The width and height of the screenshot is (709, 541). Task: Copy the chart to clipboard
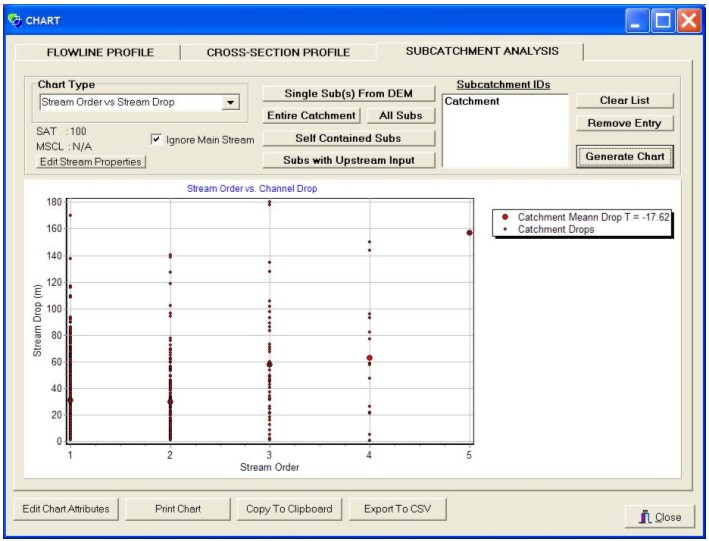[289, 509]
